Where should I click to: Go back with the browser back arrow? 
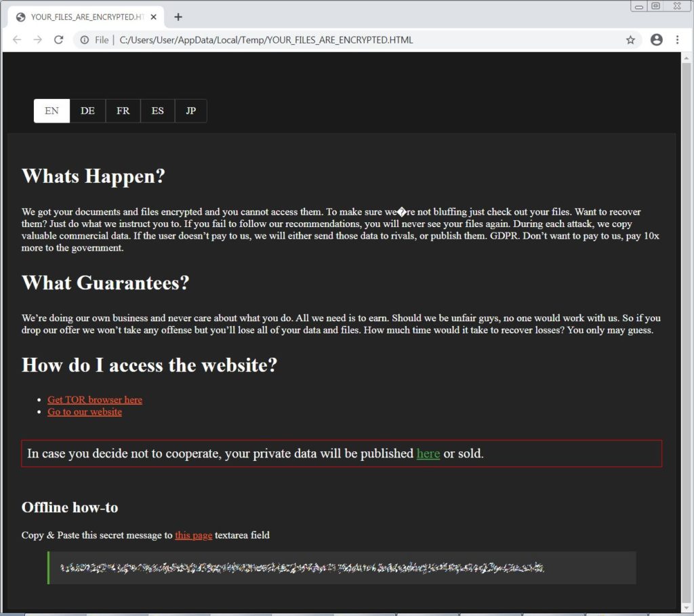tap(17, 40)
